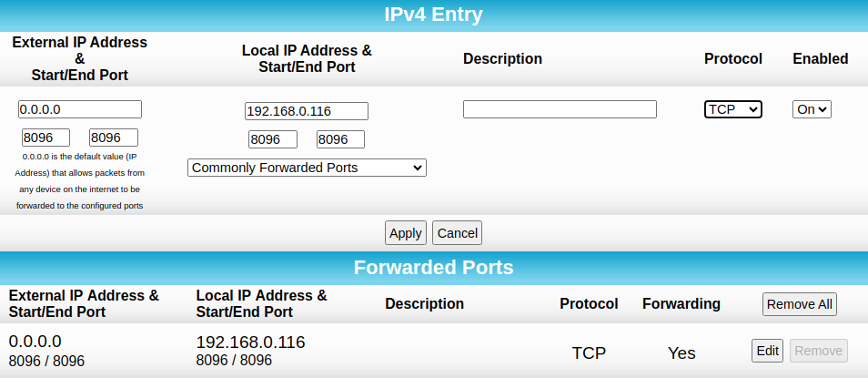Click the forwarded entry's TCP protocol text
This screenshot has height=378, width=868.
point(589,353)
